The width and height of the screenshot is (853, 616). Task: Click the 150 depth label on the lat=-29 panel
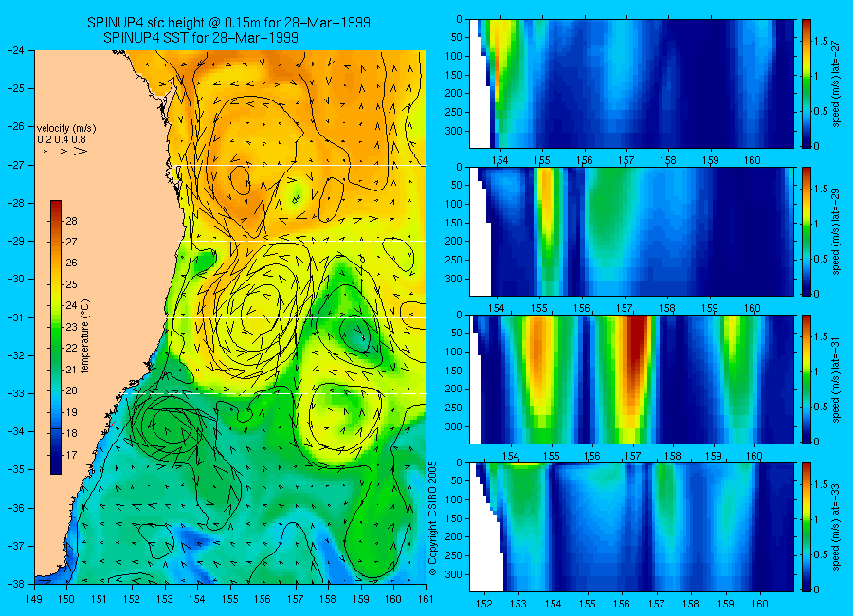coord(455,223)
